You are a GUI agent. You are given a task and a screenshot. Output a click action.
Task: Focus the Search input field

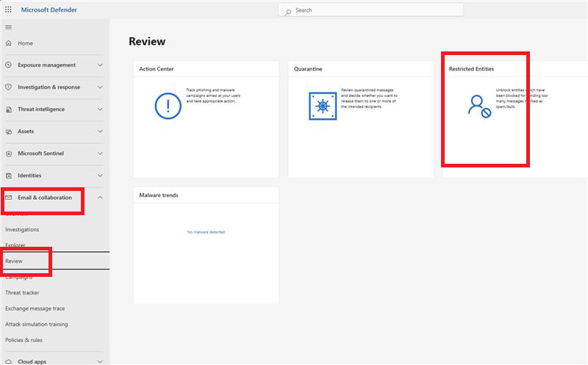click(370, 10)
